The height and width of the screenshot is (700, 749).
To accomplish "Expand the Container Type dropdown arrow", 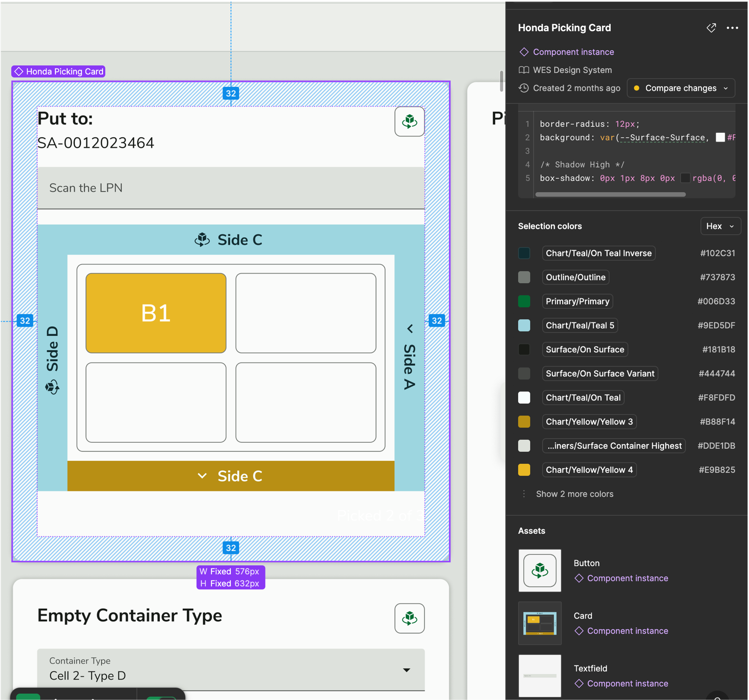I will click(407, 670).
